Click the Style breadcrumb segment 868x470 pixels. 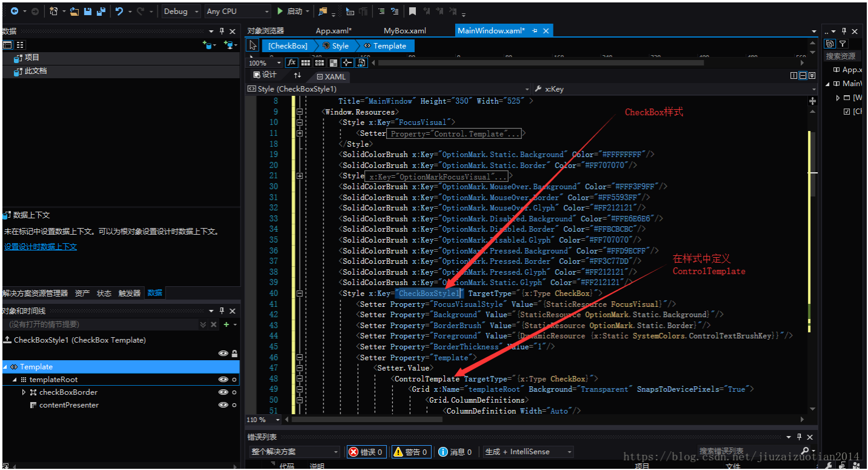click(336, 45)
